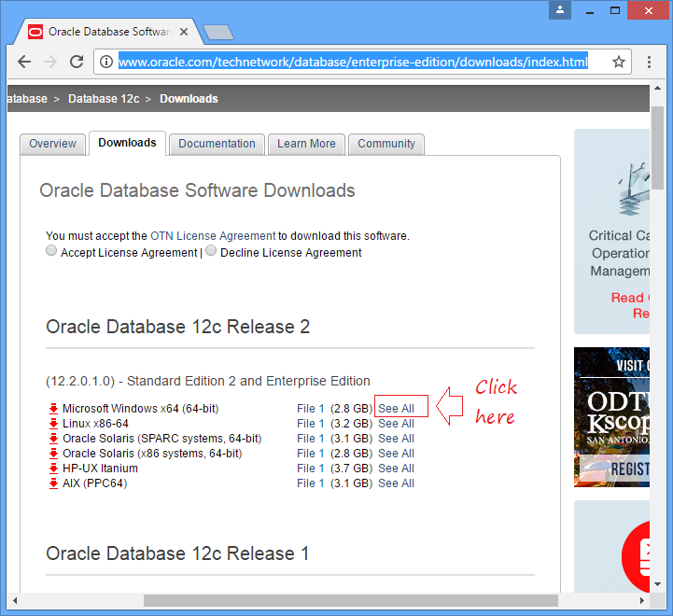Open the Documentation tab
Image resolution: width=673 pixels, height=616 pixels.
point(217,144)
